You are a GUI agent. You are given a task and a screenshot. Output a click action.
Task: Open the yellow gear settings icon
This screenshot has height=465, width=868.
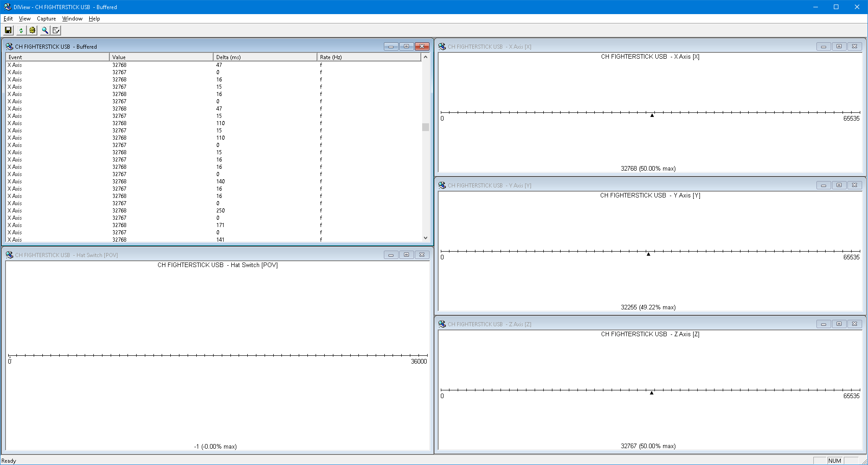32,30
